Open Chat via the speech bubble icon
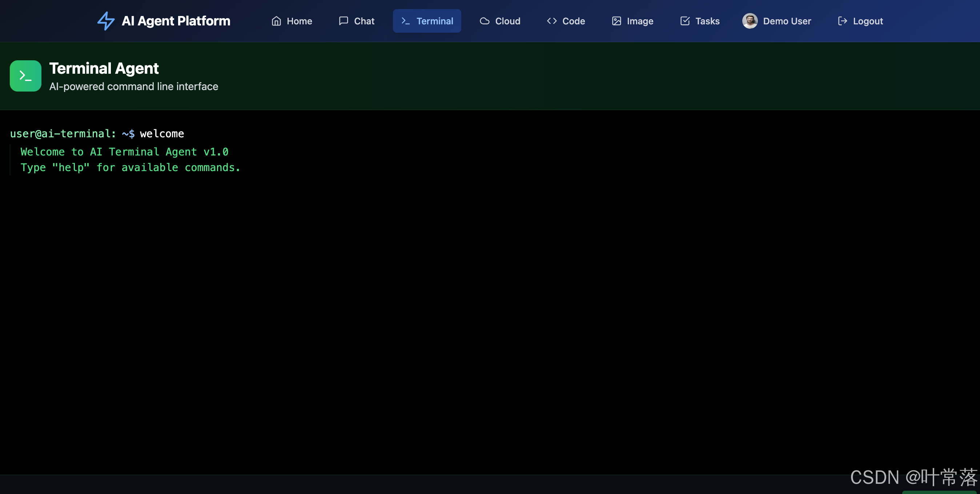The image size is (980, 494). [343, 21]
